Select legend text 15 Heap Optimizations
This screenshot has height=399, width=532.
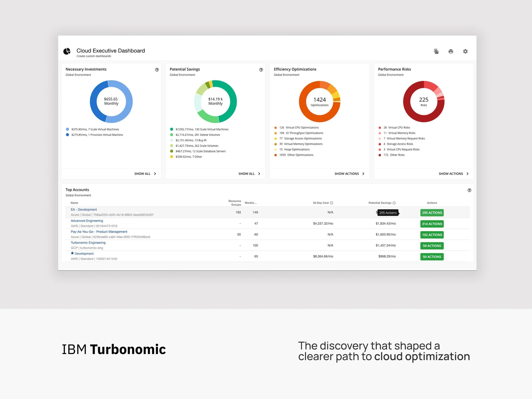[294, 149]
